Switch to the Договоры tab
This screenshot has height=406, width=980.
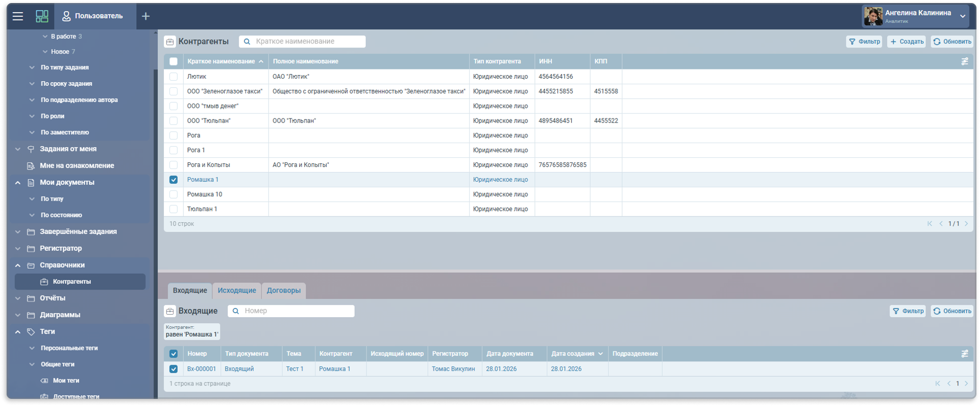pyautogui.click(x=283, y=291)
